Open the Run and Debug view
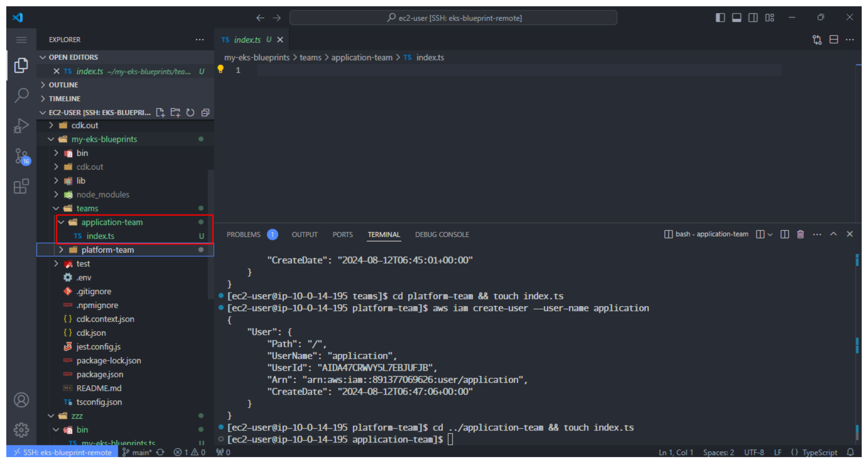The image size is (868, 464). 21,126
